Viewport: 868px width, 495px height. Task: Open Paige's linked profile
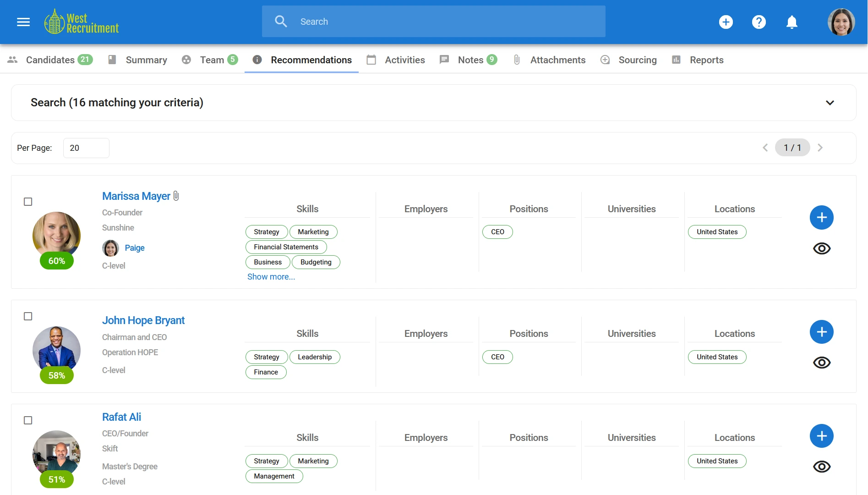[135, 247]
